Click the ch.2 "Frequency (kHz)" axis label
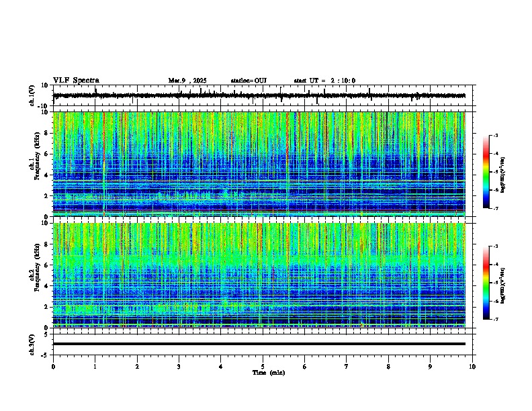Viewport: 532px width, 411px height. [x=37, y=267]
